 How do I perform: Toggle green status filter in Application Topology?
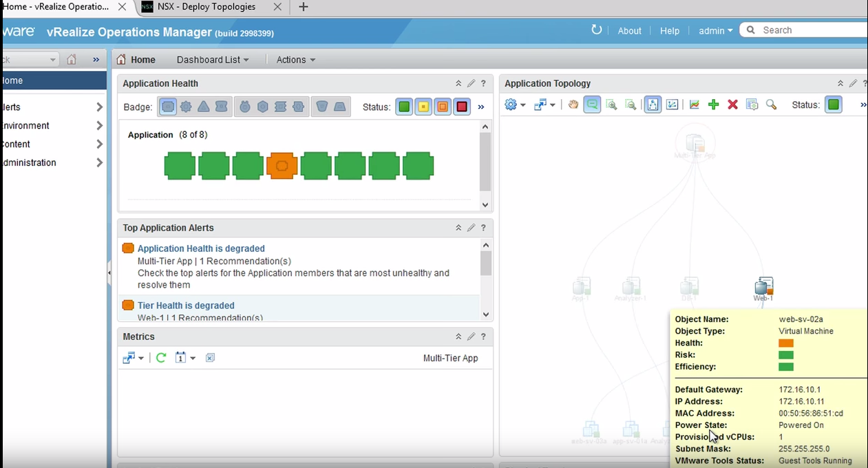point(834,105)
